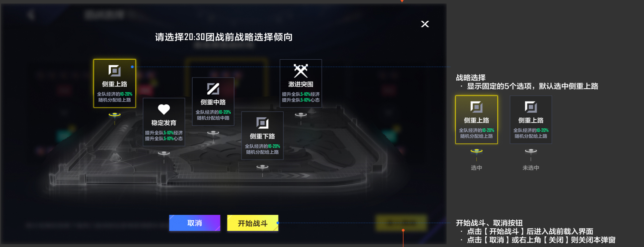Image resolution: width=644 pixels, height=247 pixels.
Task: Click map pin marker below 稳定发育
Action: (x=164, y=153)
